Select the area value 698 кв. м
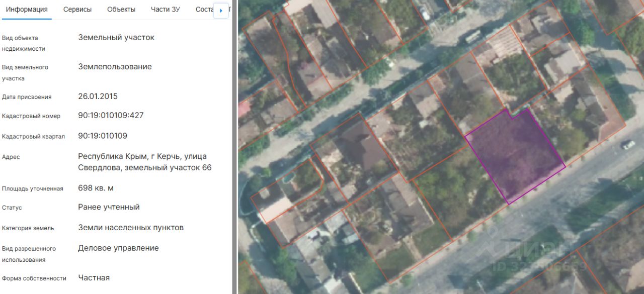This screenshot has width=644, height=294. (x=96, y=188)
